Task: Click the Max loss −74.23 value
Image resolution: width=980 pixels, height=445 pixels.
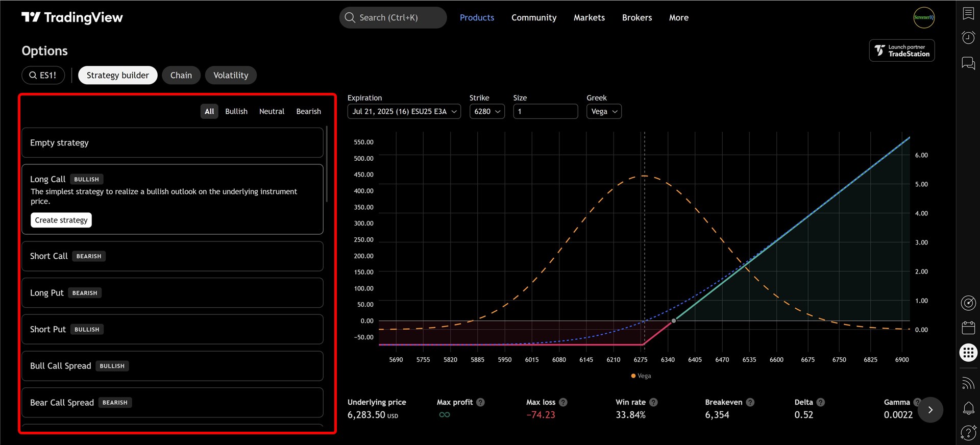Action: 541,415
